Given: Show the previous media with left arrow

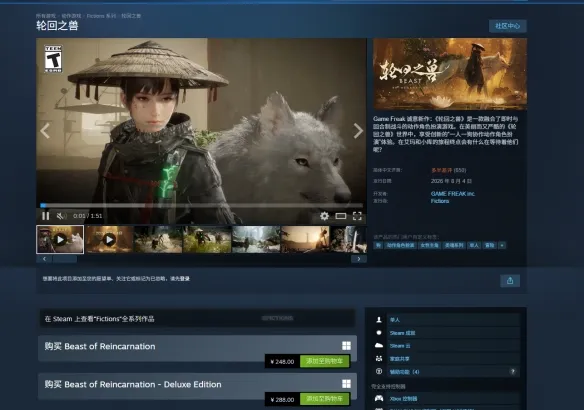Looking at the screenshot, I should 45,131.
